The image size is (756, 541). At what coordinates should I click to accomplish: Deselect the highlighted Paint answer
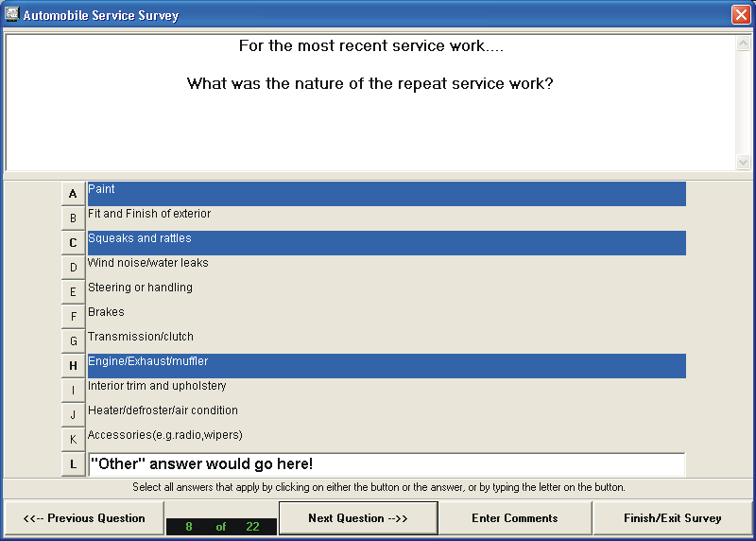387,194
